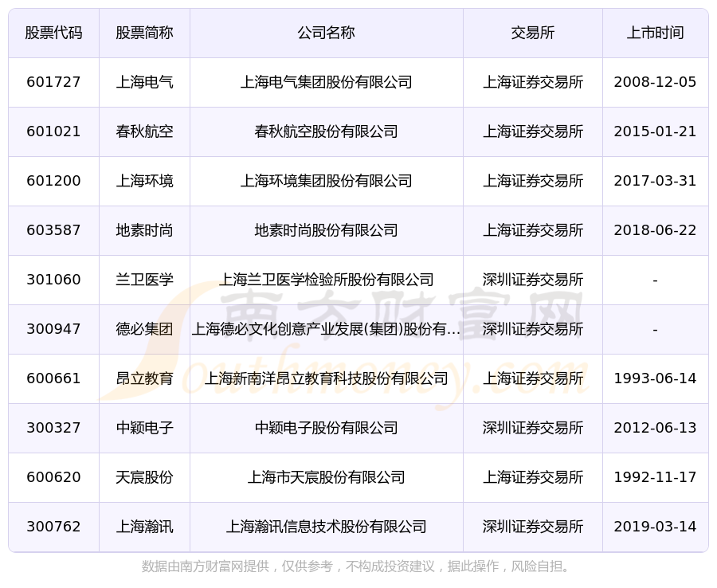Click the 中颖电子 short name cell
The height and width of the screenshot is (588, 717).
tap(144, 428)
